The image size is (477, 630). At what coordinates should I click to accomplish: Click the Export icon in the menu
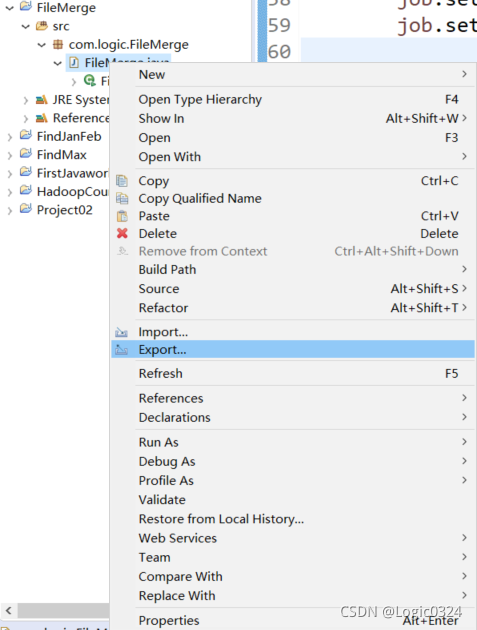121,350
